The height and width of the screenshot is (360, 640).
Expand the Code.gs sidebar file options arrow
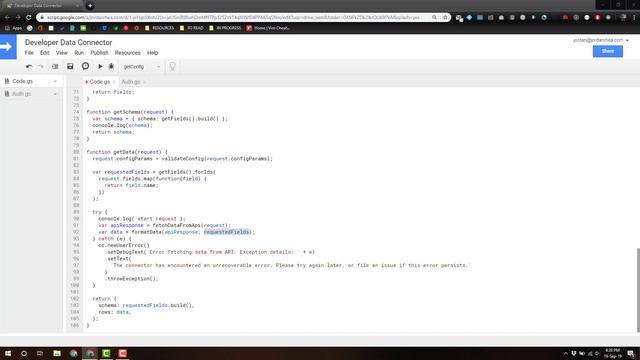tap(55, 81)
